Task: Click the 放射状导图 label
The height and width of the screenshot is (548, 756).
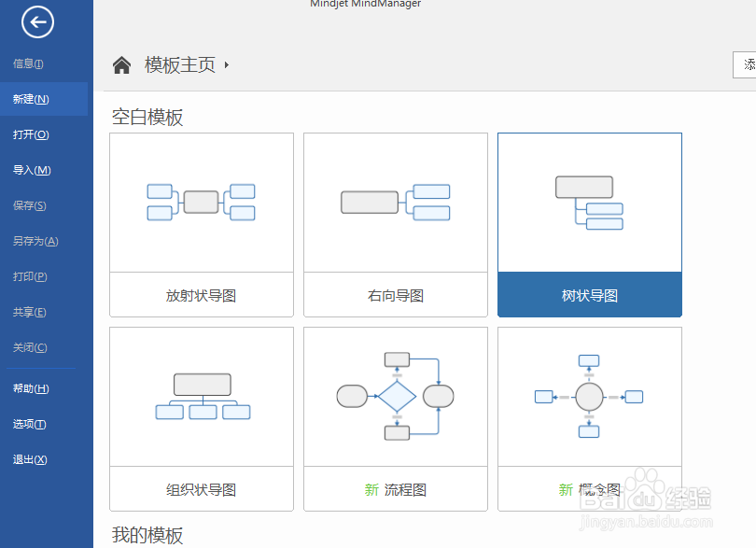Action: 201,295
